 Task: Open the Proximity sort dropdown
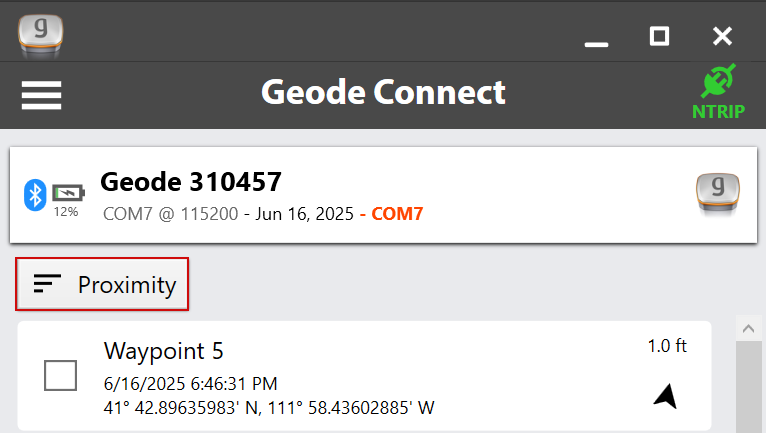point(103,285)
